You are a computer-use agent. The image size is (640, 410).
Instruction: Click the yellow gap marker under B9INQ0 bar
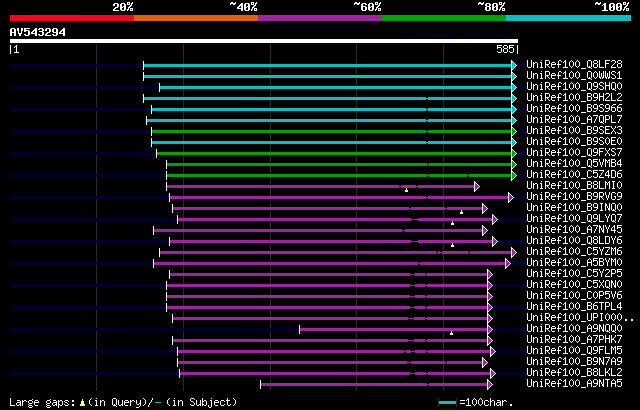462,212
